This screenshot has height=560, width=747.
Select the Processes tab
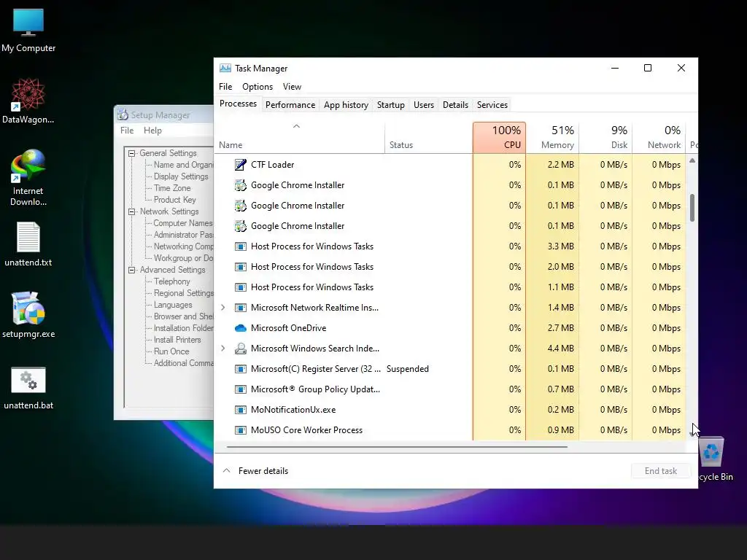click(238, 104)
